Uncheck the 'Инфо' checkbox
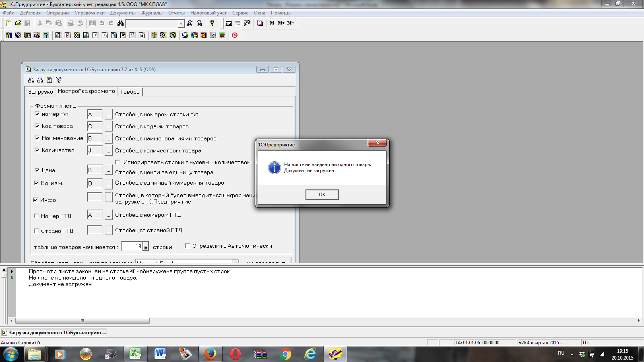 click(x=35, y=200)
